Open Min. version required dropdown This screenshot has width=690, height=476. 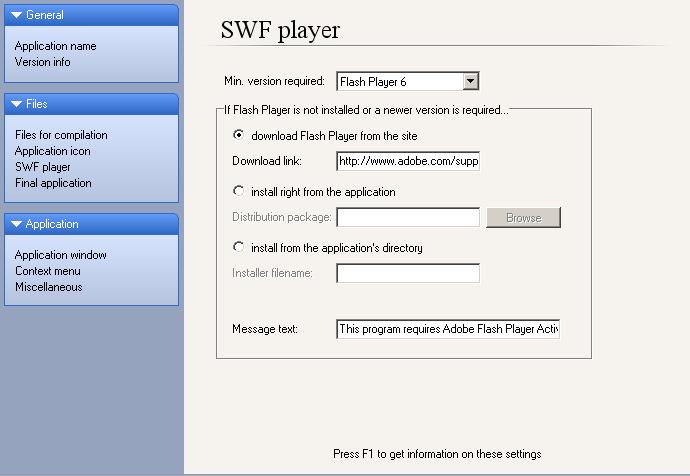click(471, 81)
